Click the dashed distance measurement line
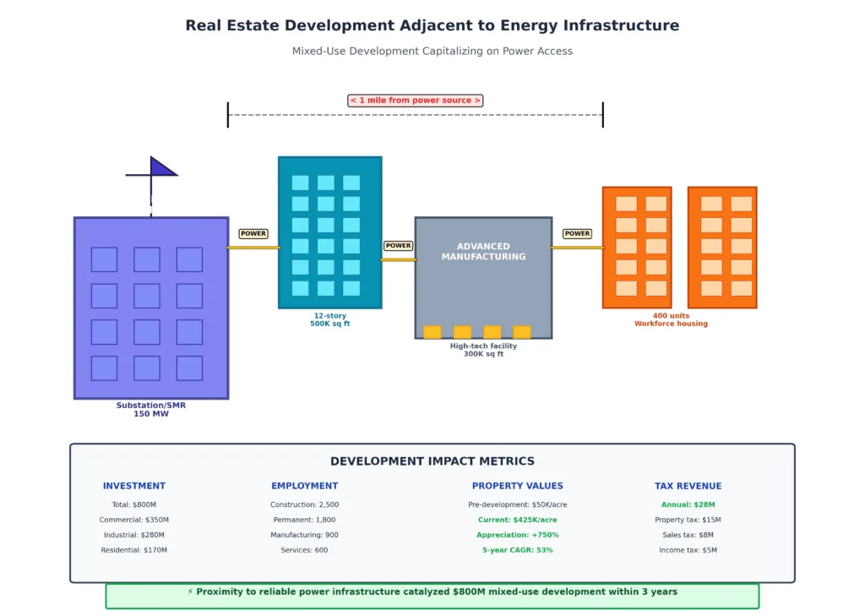Viewport: 865px width, 616px height. (415, 115)
